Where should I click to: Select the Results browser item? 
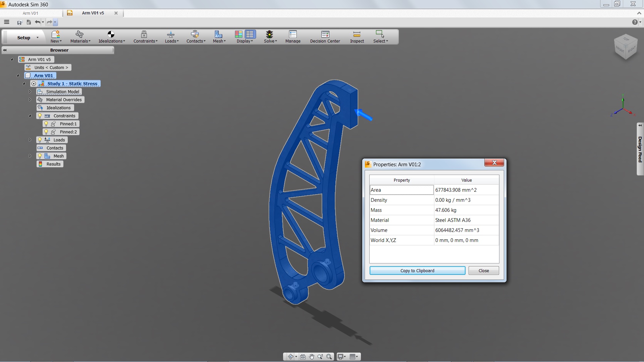[53, 164]
